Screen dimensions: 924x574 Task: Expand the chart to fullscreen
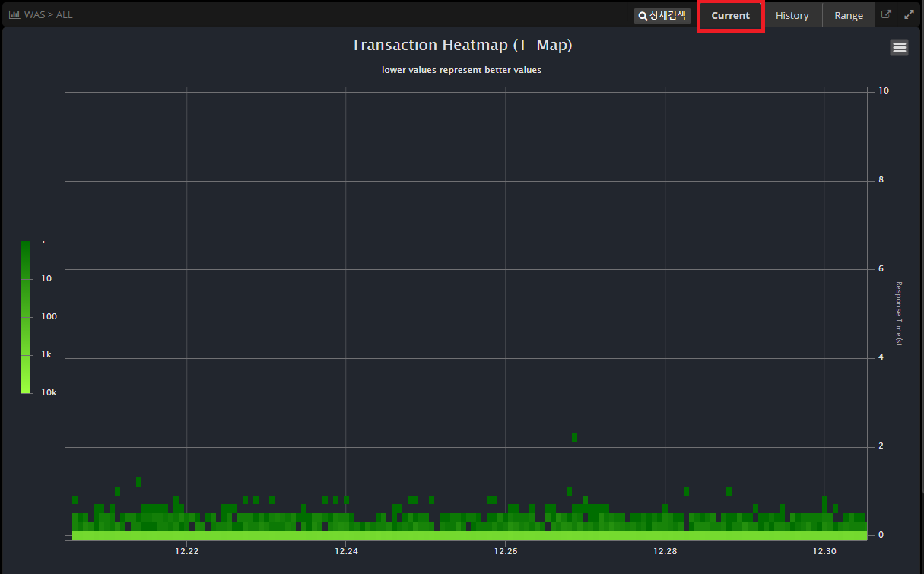click(x=909, y=14)
